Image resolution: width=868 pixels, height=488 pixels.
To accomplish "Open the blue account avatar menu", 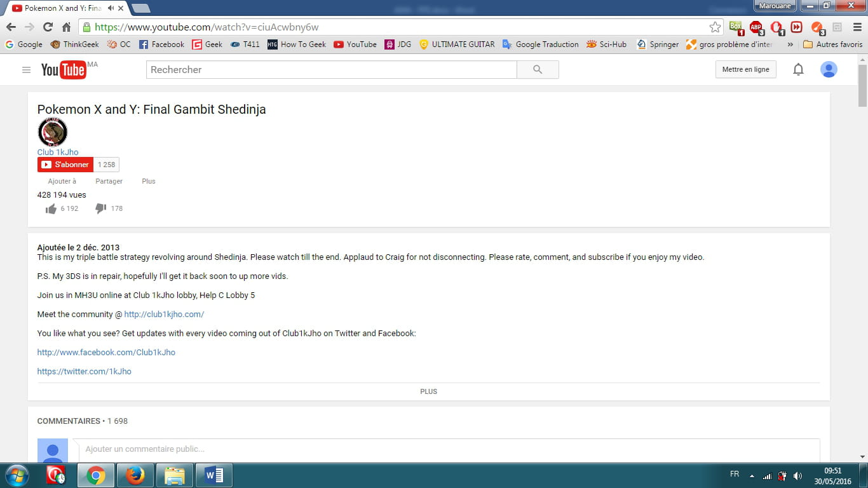I will coord(829,70).
